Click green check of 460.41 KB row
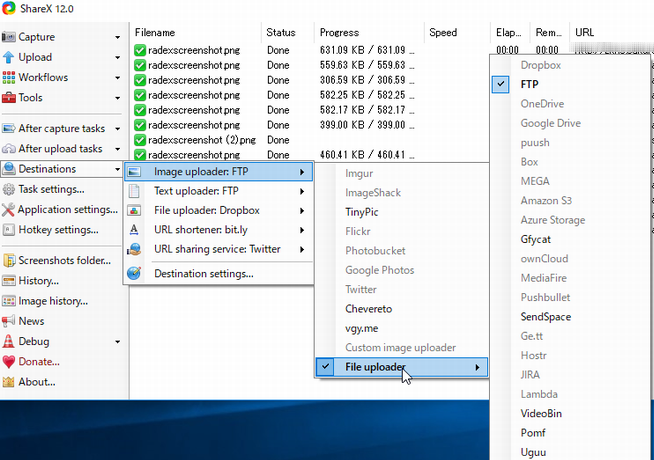 pos(140,155)
